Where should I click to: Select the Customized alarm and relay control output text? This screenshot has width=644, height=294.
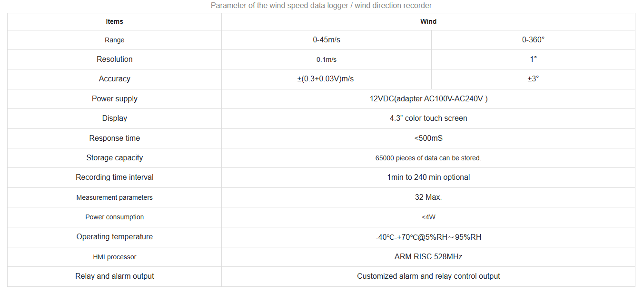428,276
